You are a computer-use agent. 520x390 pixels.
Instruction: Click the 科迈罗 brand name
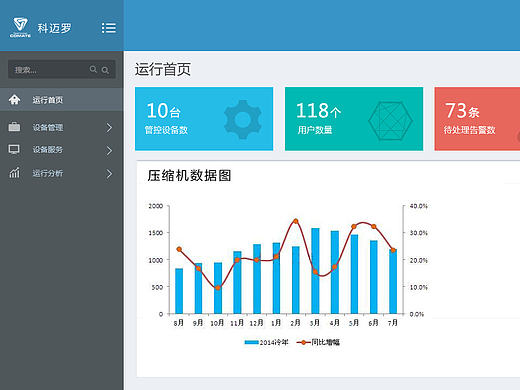[54, 28]
